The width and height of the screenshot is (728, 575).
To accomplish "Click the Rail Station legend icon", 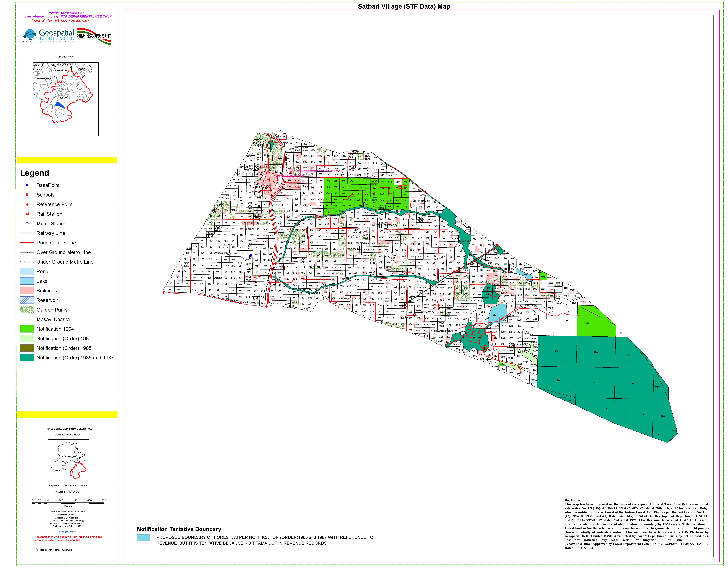I will click(27, 214).
